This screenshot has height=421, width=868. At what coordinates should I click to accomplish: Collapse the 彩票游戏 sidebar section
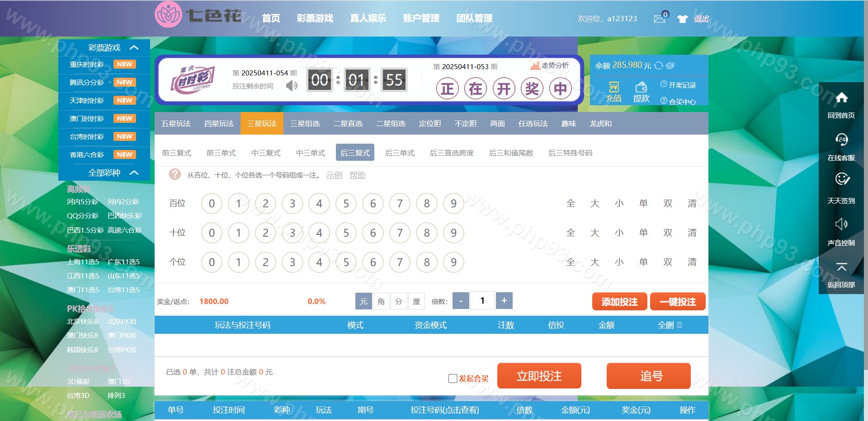[134, 48]
